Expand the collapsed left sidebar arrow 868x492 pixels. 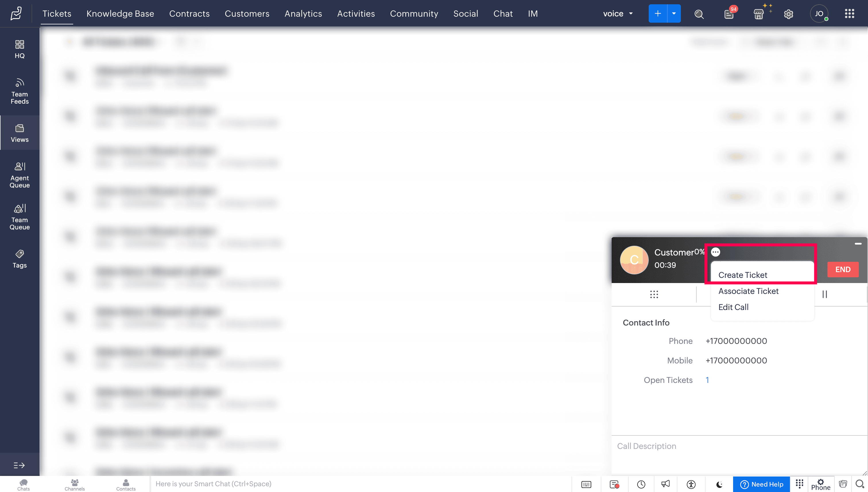[19, 465]
